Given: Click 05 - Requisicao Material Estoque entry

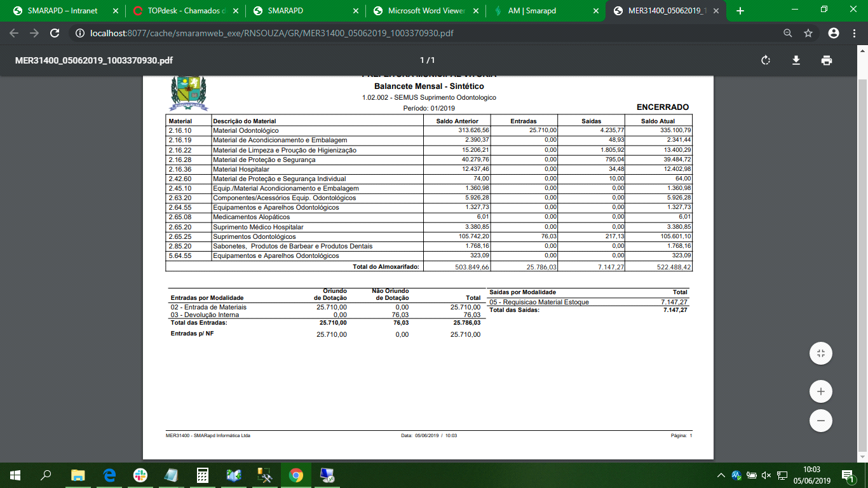Looking at the screenshot, I should (x=539, y=302).
